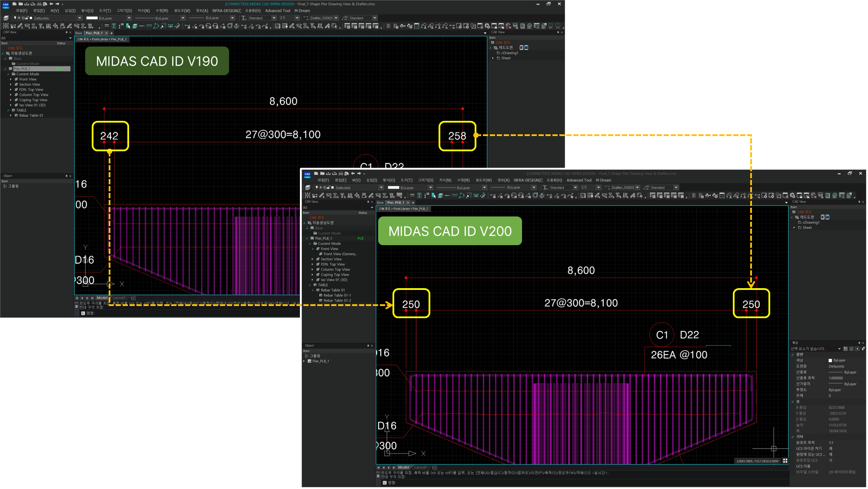This screenshot has height=489, width=868.
Task: Click the white color swatch in V190 color box
Action: coord(92,18)
